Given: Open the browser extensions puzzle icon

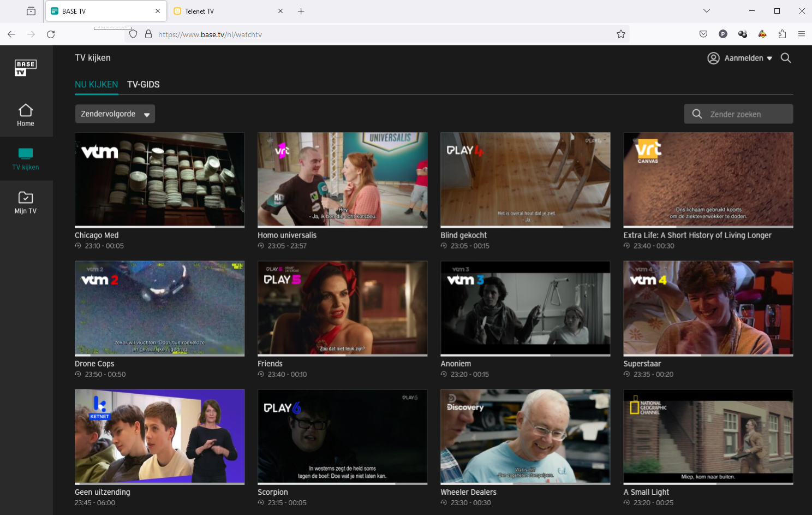Looking at the screenshot, I should (782, 34).
